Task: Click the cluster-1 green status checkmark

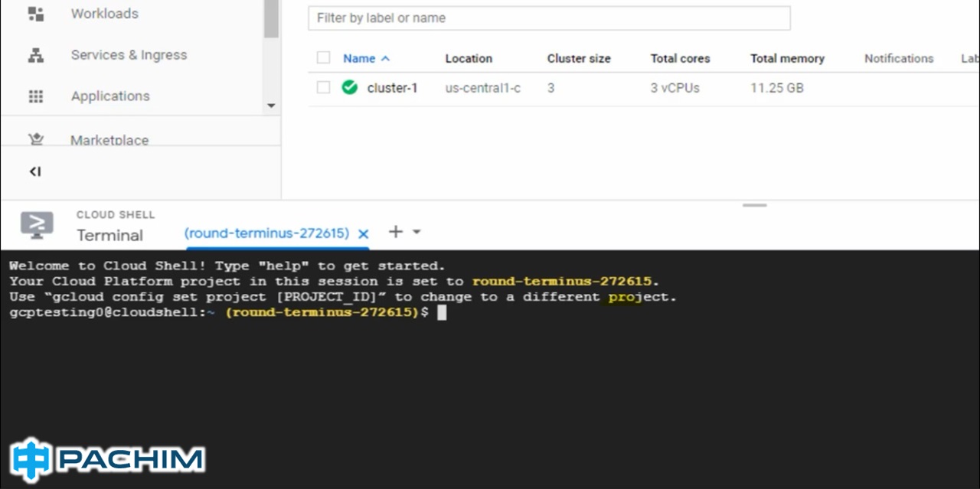Action: [x=350, y=87]
